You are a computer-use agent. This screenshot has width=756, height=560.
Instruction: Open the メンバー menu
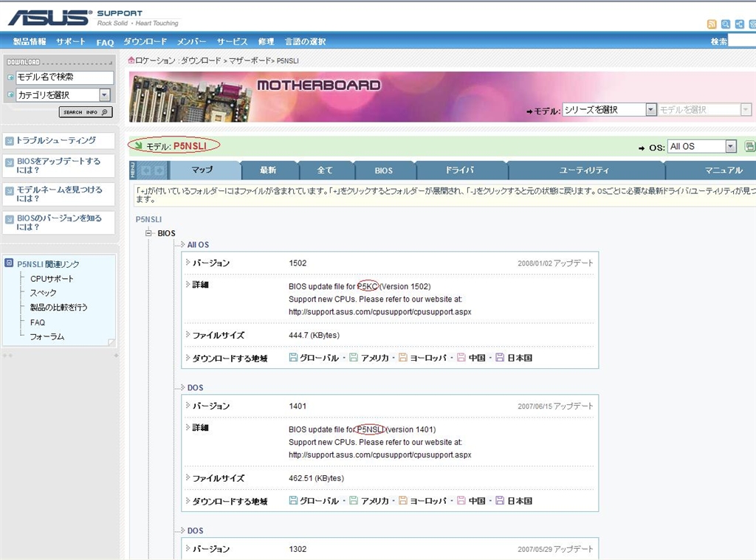click(191, 42)
